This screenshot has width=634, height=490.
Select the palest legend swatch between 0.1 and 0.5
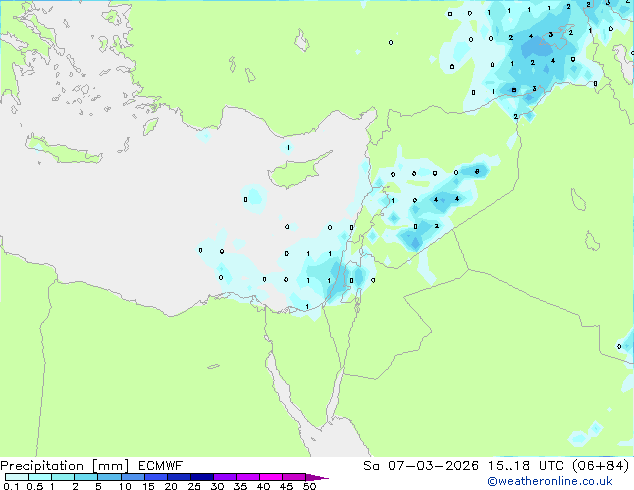tap(17, 477)
